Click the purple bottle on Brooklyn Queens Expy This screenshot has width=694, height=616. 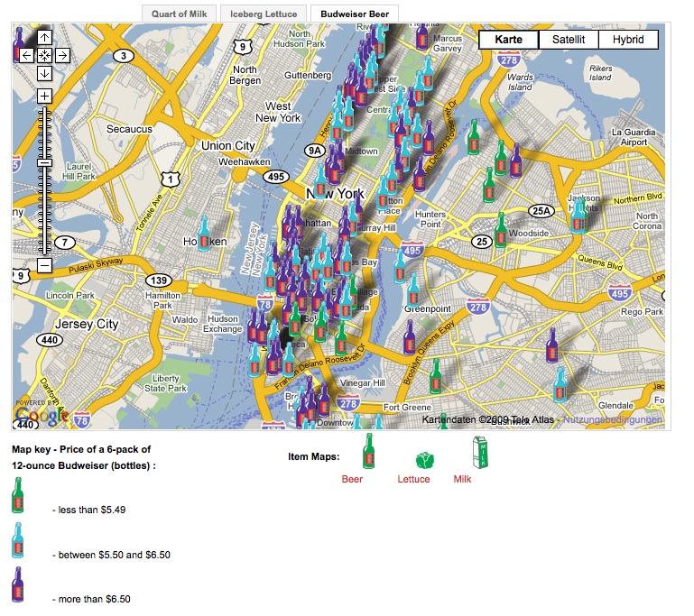tap(410, 337)
